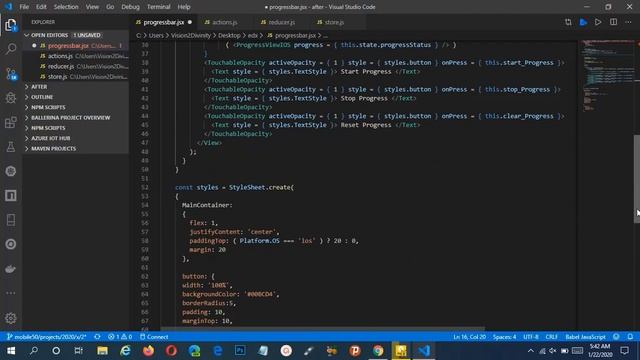This screenshot has width=640, height=360.
Task: Select store.js in Open Editors list
Action: point(76,76)
